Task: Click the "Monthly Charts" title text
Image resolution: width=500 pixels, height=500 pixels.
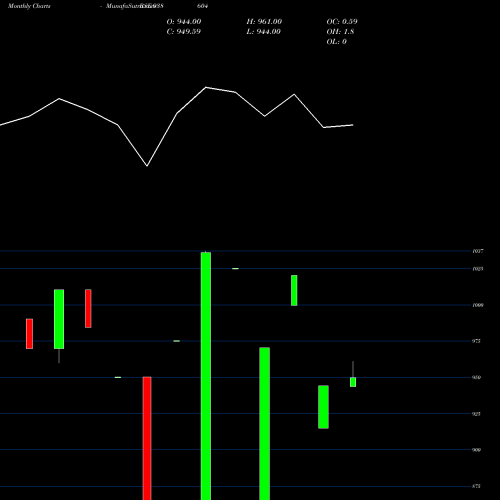Action: pyautogui.click(x=29, y=6)
